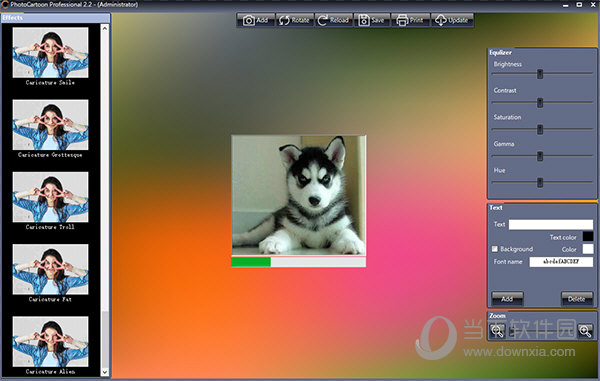Click the effects list scroll down arrow
The image size is (600, 381).
[x=105, y=372]
